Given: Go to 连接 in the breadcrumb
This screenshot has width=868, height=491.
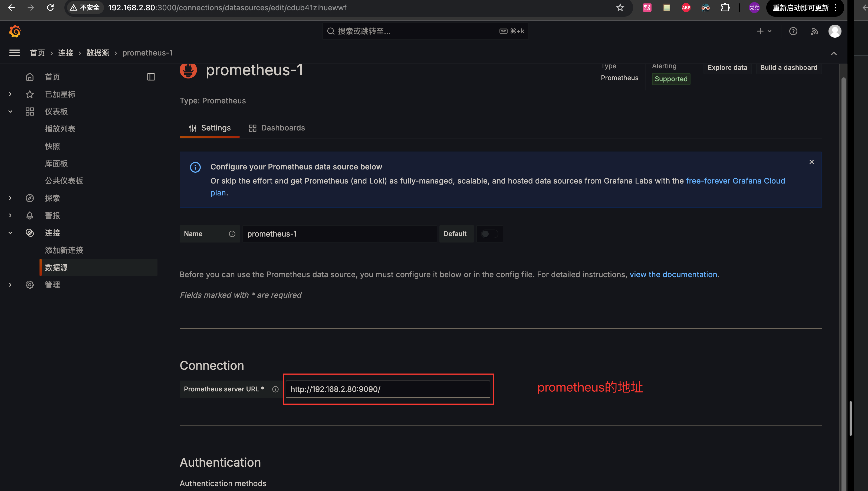Looking at the screenshot, I should click(65, 53).
